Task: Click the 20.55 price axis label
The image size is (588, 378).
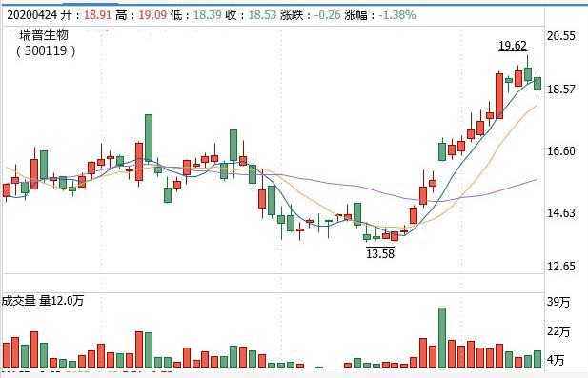Action: (x=560, y=36)
